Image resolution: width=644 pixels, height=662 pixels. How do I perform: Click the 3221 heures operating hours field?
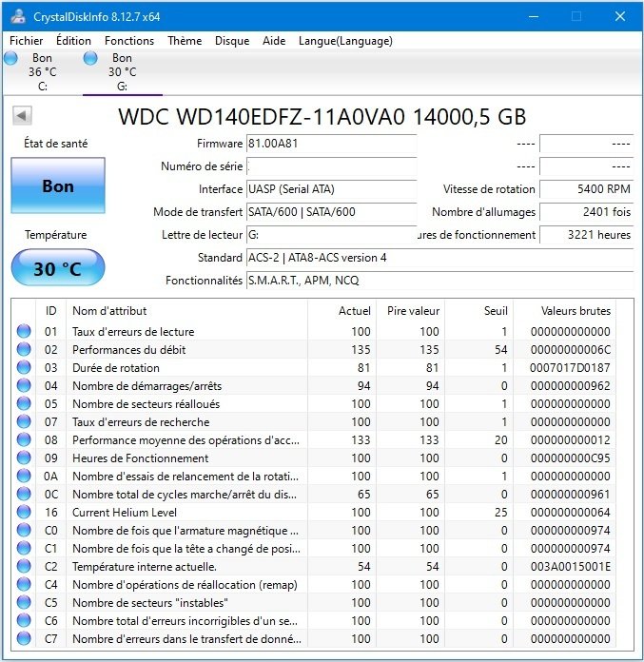[586, 235]
